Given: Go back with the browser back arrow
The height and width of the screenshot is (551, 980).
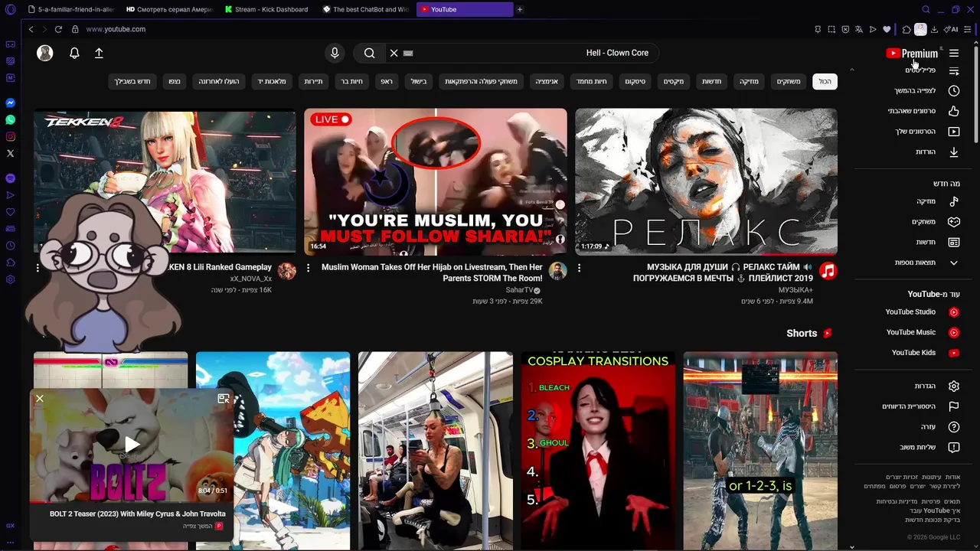Looking at the screenshot, I should 31,29.
